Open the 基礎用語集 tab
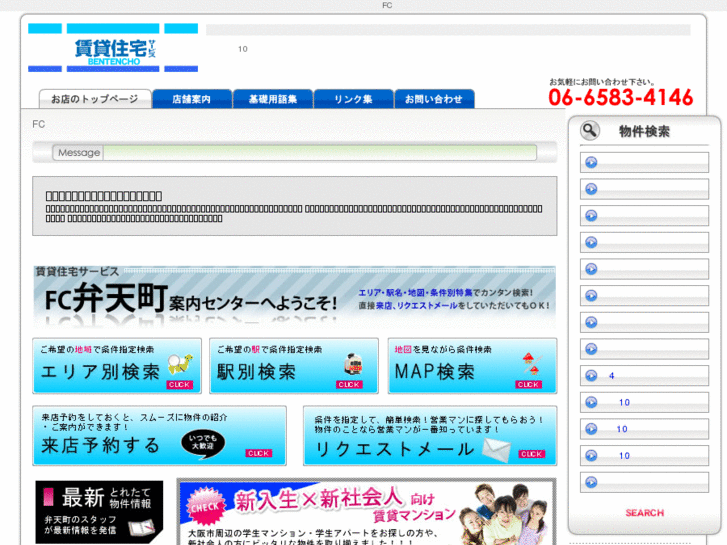727x545 pixels. (273, 99)
